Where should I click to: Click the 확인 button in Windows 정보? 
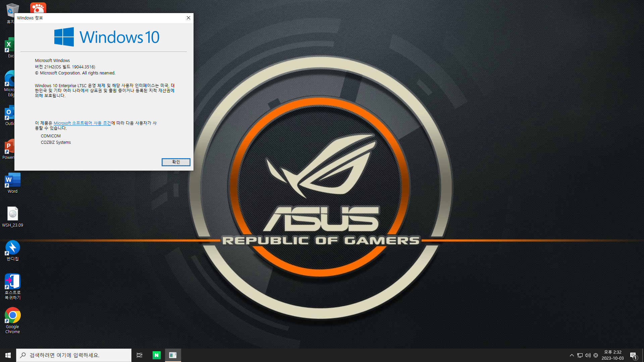coord(176,162)
